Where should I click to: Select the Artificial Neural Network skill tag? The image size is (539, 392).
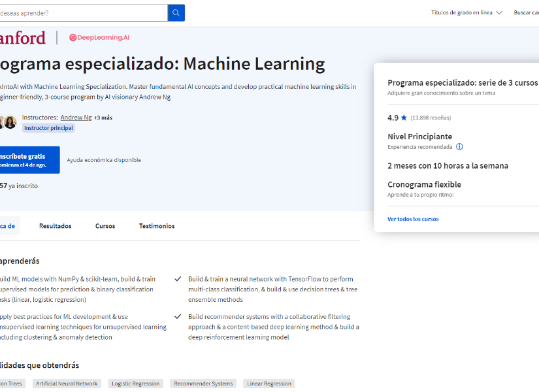[67, 384]
